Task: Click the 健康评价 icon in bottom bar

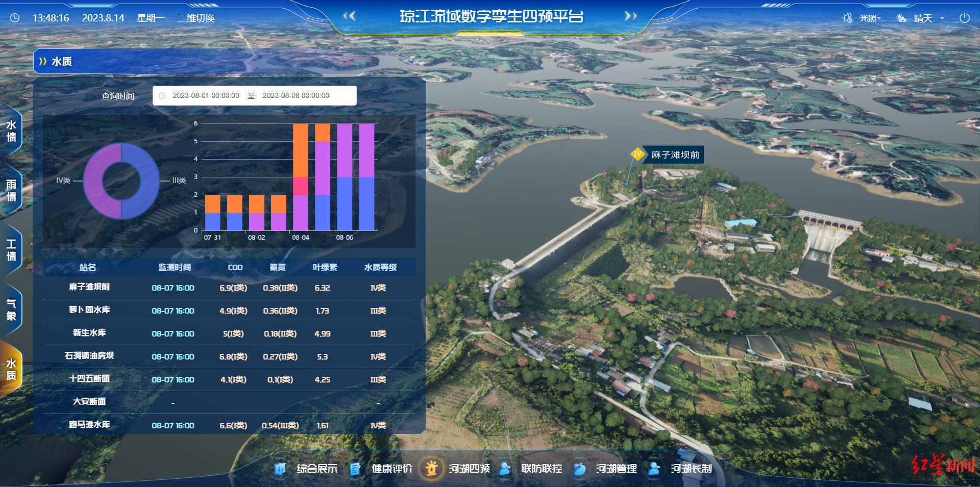Action: (x=355, y=468)
